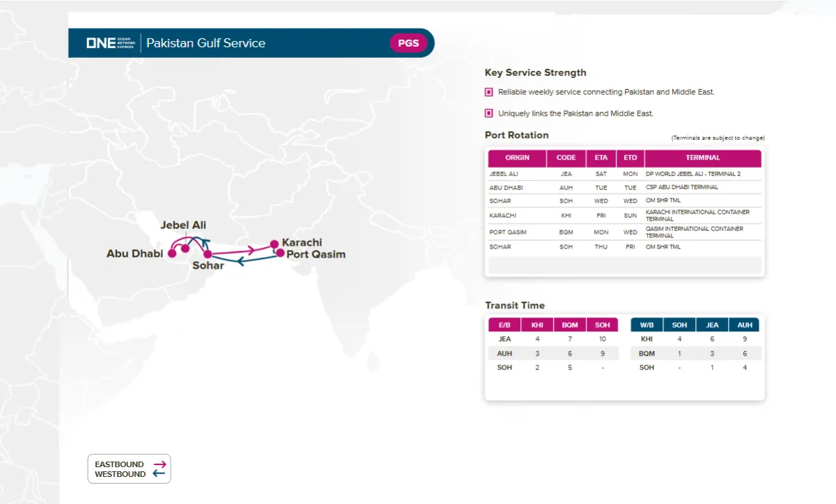Click the Karachi port marker on map

pos(274,244)
